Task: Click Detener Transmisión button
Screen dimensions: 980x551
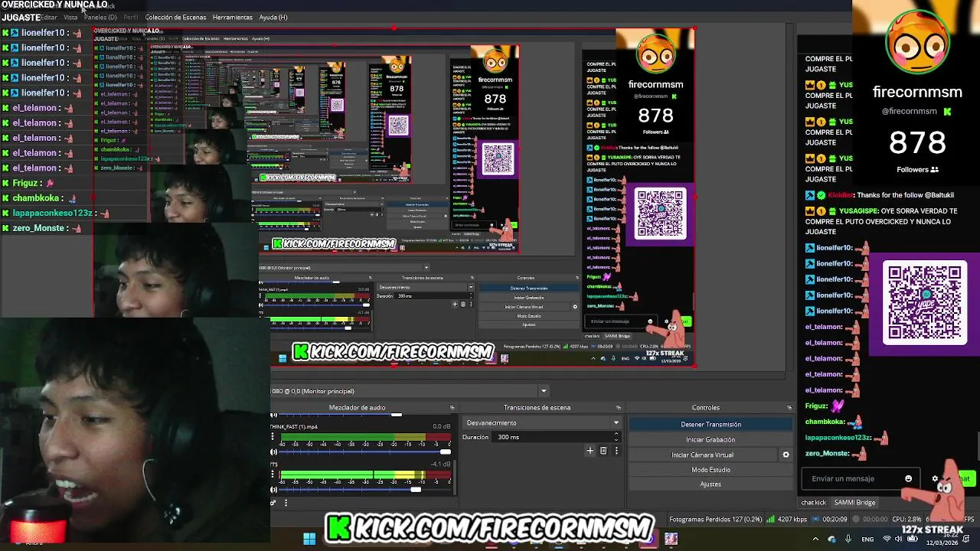Action: pyautogui.click(x=710, y=424)
